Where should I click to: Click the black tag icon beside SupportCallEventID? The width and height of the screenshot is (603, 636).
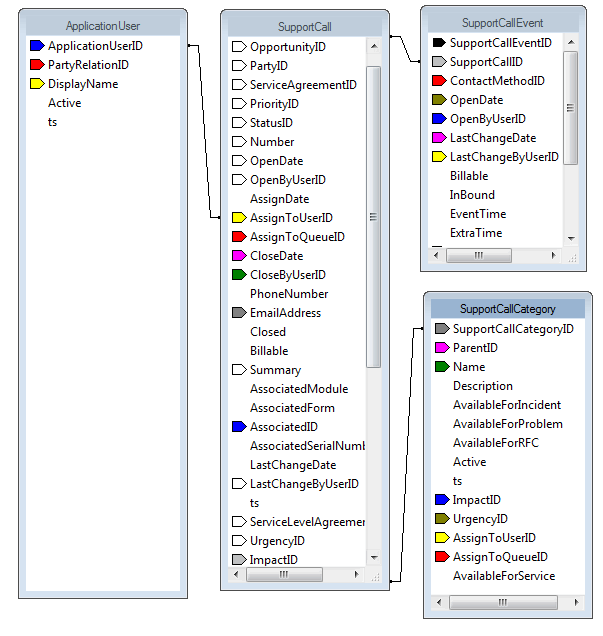coord(439,43)
